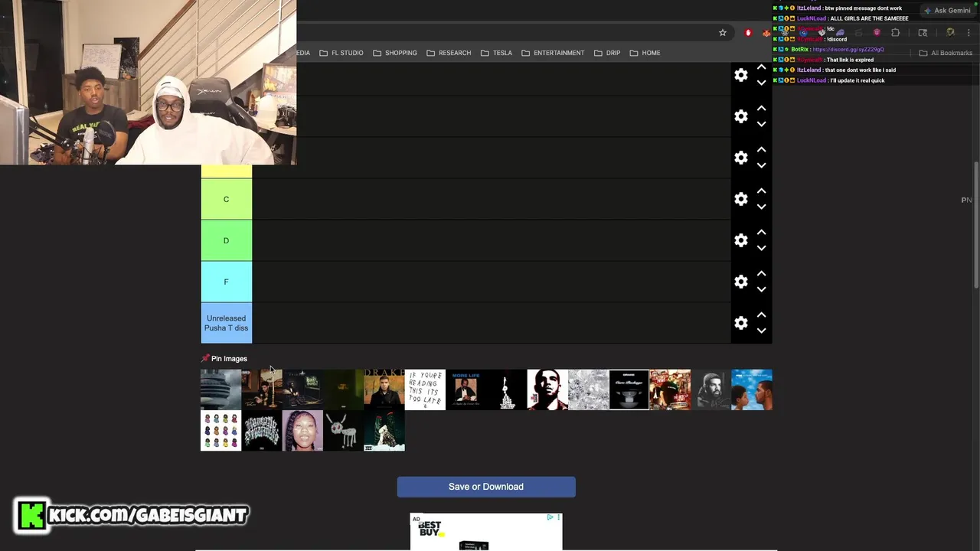This screenshot has height=551, width=980.
Task: Move Unreleased Pusha T diss row up
Action: coord(761,315)
